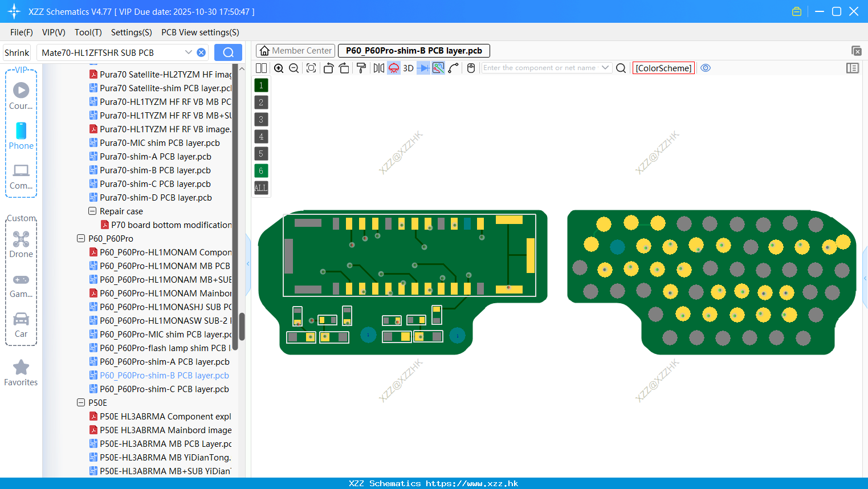Open P70 board bottom modification file

point(166,225)
